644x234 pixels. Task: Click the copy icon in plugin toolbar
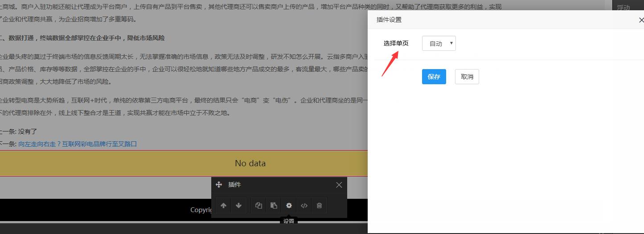click(x=258, y=205)
